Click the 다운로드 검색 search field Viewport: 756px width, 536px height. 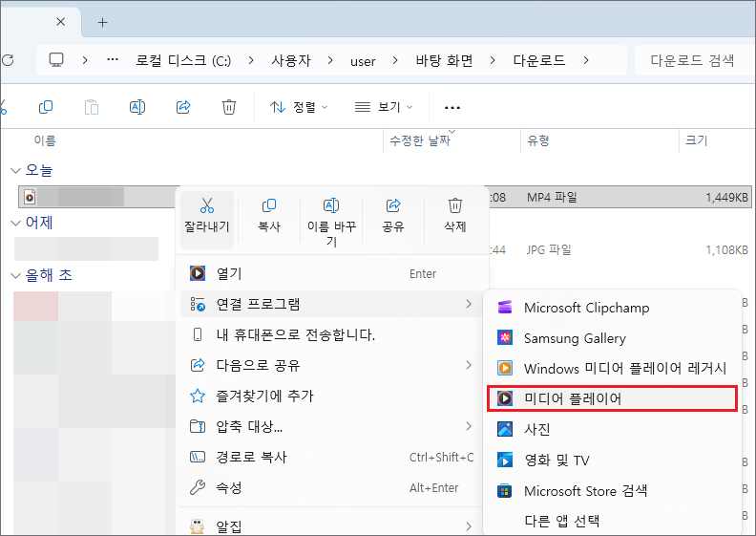pos(694,60)
